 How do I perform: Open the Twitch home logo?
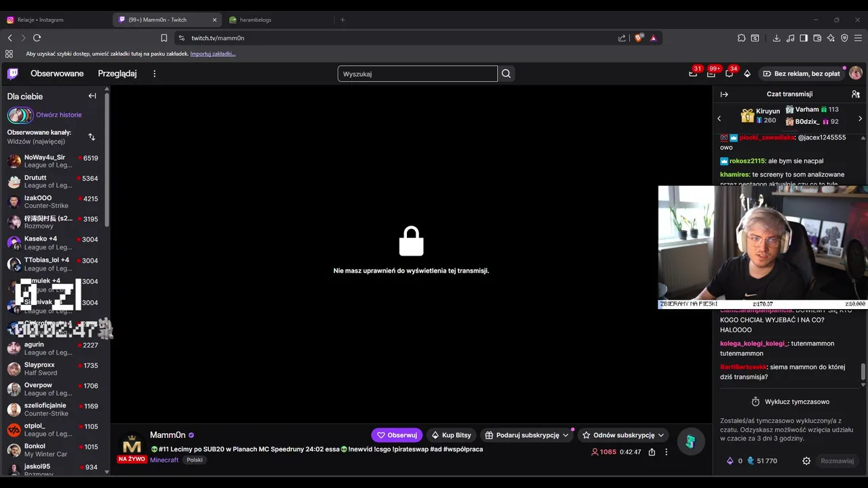[x=13, y=74]
